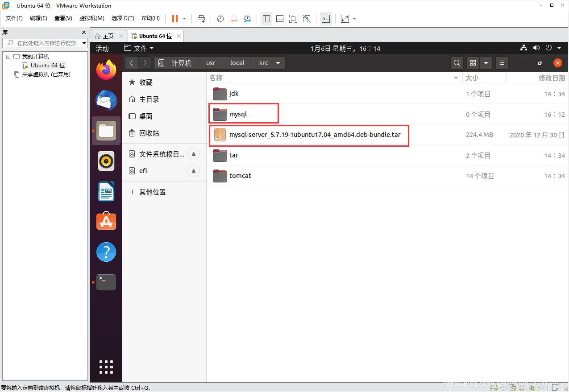This screenshot has height=392, width=569.
Task: Take a snapshot of the VM
Action: click(220, 19)
